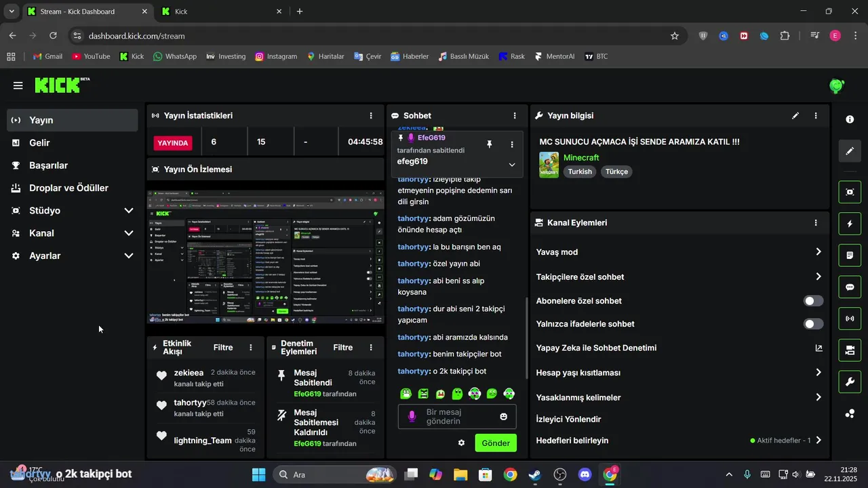Open Steam from the Windows taskbar
The height and width of the screenshot is (488, 868).
[535, 474]
